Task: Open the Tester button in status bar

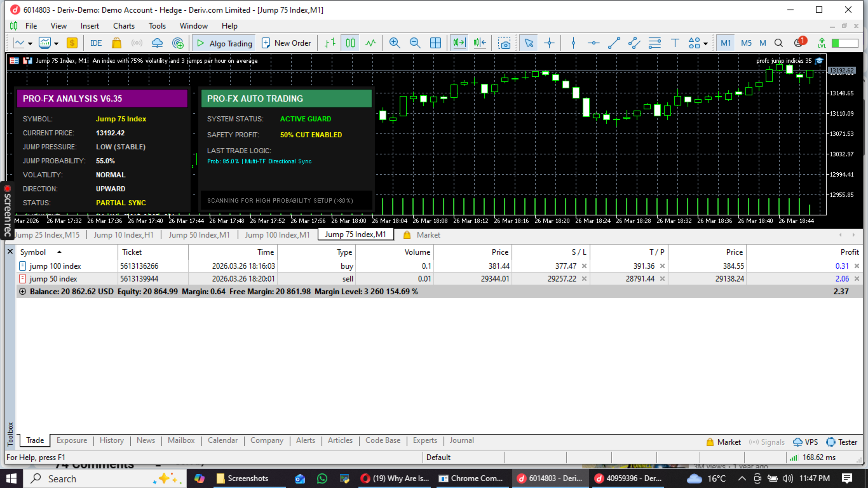Action: pyautogui.click(x=842, y=442)
